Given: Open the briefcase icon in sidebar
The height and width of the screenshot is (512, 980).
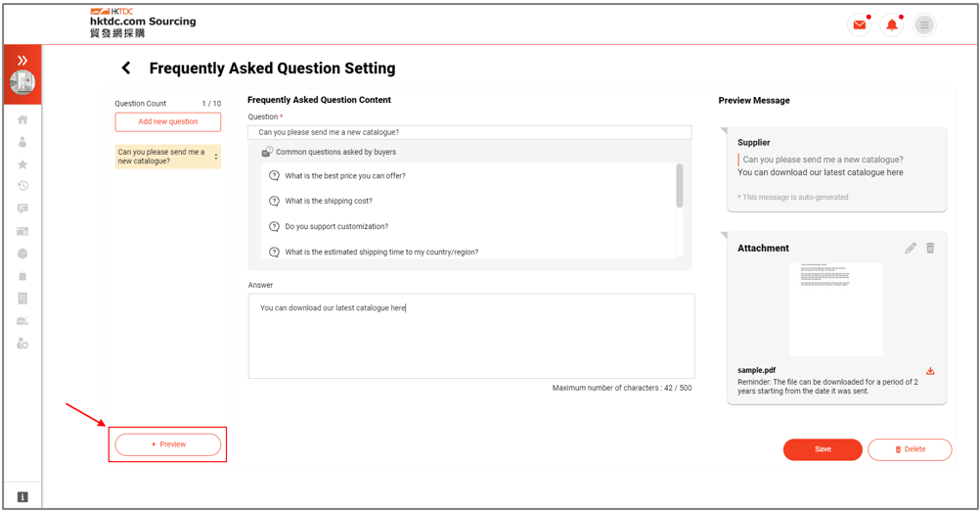Looking at the screenshot, I should tap(22, 321).
